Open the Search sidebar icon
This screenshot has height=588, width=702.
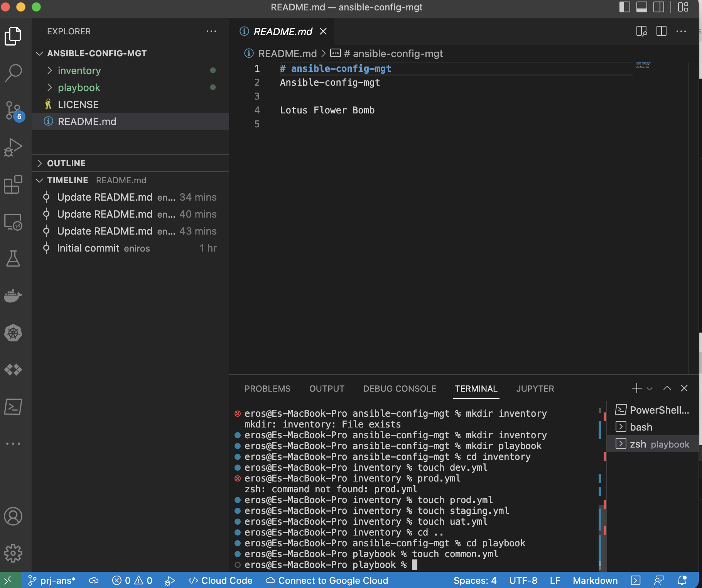click(13, 72)
